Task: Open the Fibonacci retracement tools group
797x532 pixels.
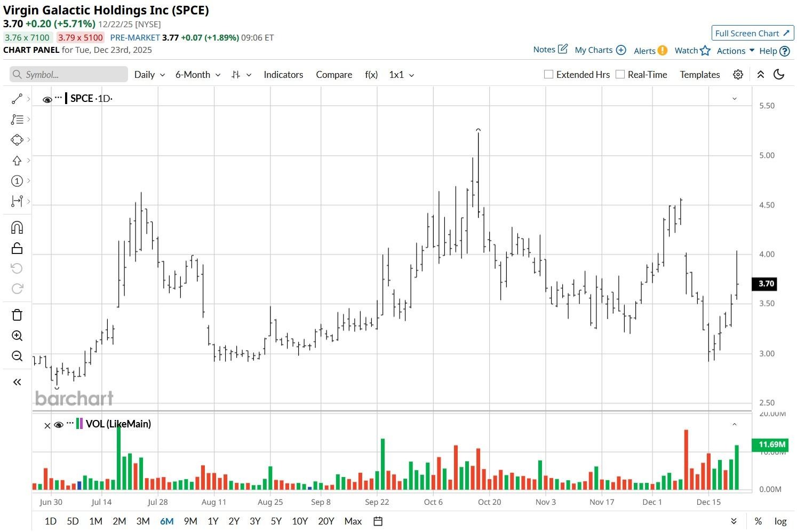Action: (17, 120)
